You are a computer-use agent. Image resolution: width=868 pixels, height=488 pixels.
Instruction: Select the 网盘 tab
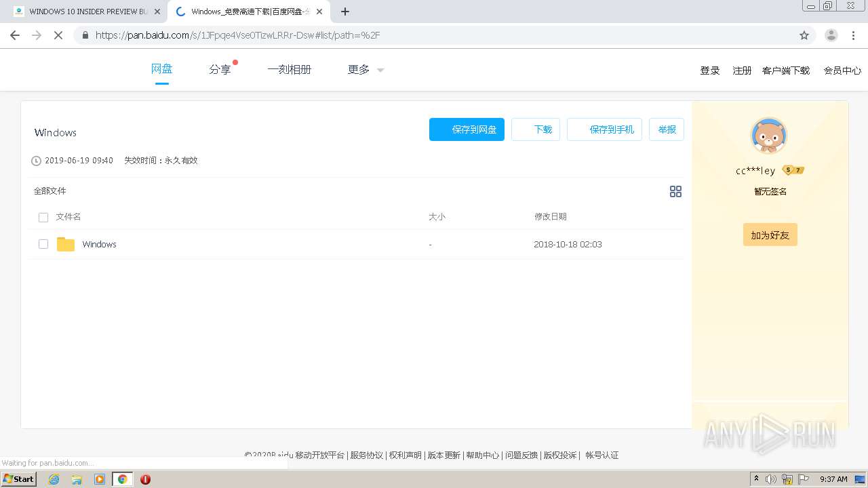tap(161, 69)
